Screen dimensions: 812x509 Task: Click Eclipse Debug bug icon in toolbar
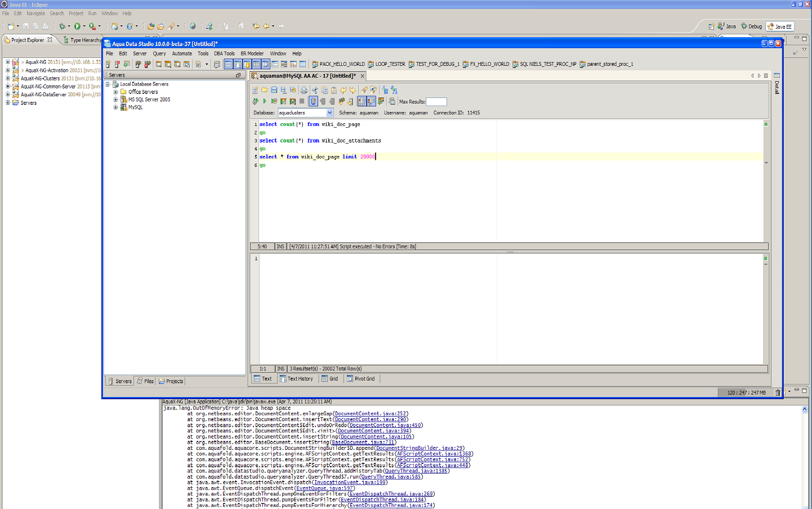62,26
